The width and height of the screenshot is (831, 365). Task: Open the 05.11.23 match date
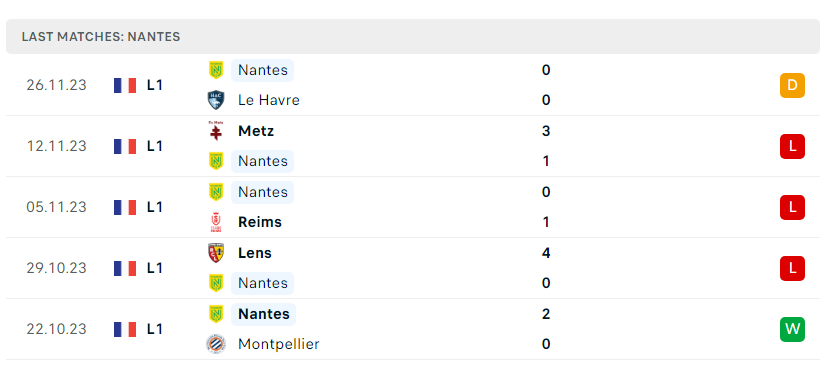56,207
